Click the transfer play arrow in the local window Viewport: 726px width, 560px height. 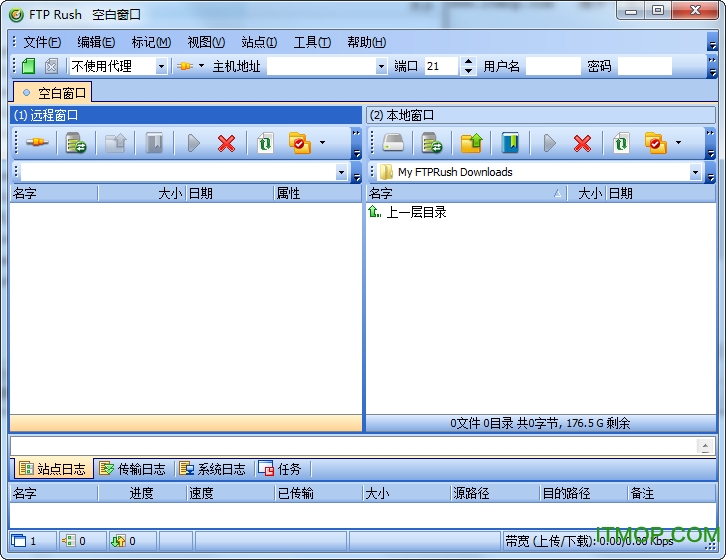(550, 143)
